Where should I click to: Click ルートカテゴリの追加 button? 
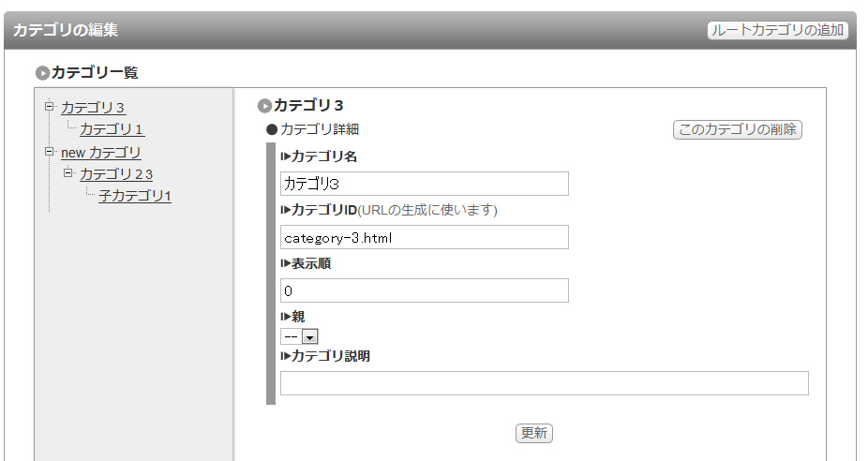[x=778, y=30]
